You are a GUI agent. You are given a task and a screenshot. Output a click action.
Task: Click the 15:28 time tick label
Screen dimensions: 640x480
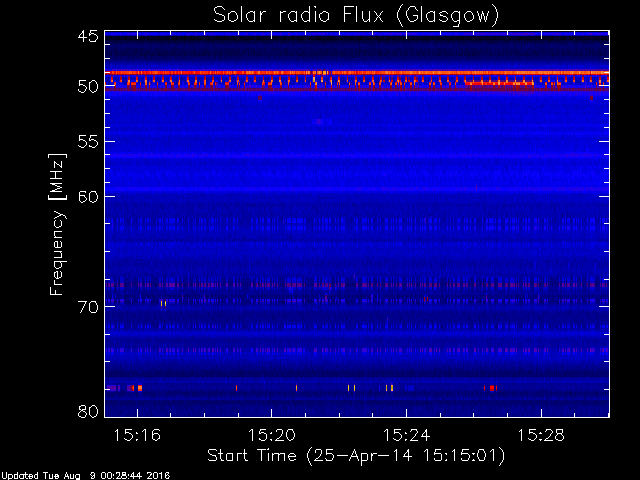(x=541, y=435)
